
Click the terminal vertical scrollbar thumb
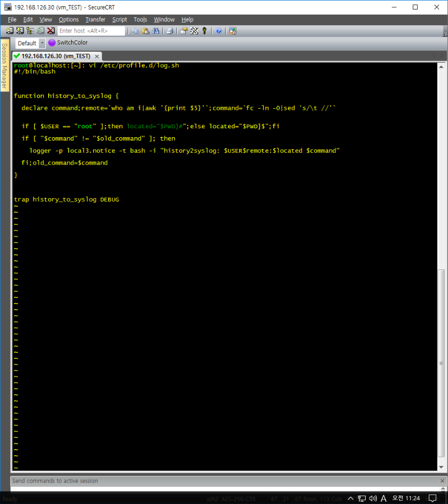pyautogui.click(x=442, y=370)
